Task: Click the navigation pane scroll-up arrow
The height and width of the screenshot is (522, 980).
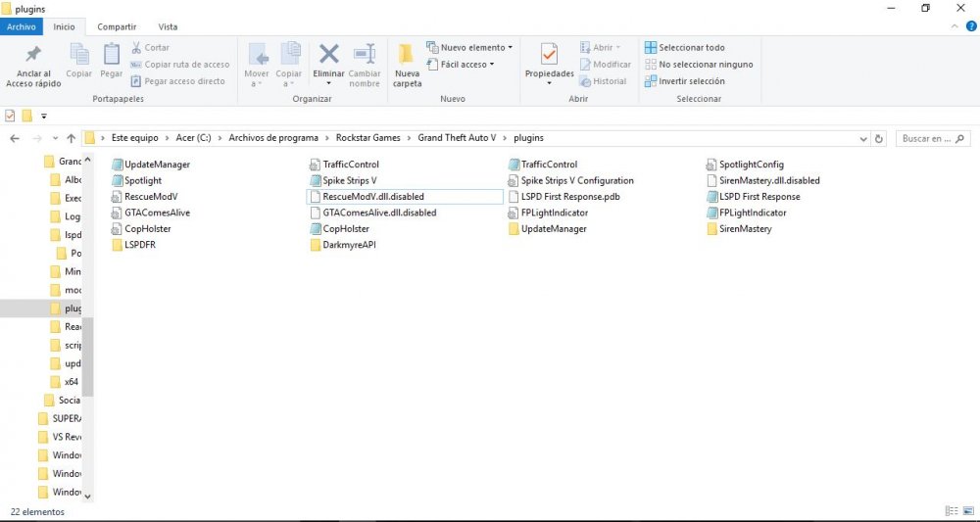Action: (x=87, y=160)
